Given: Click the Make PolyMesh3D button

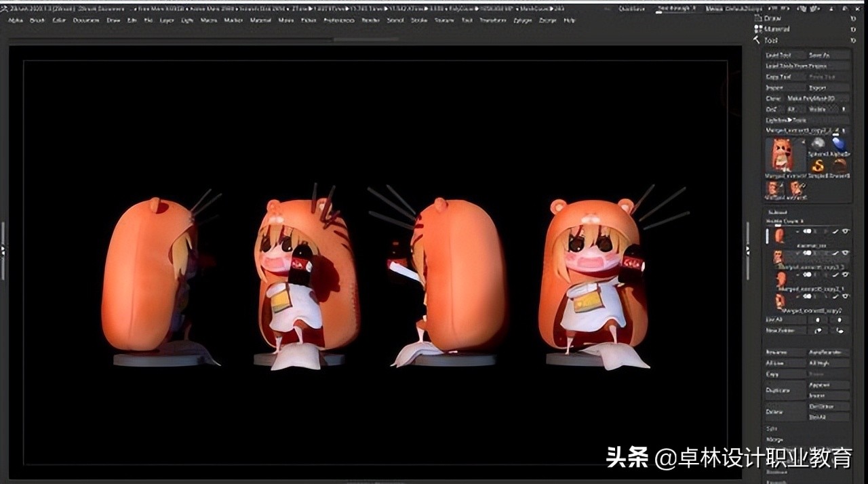Looking at the screenshot, I should [x=810, y=98].
